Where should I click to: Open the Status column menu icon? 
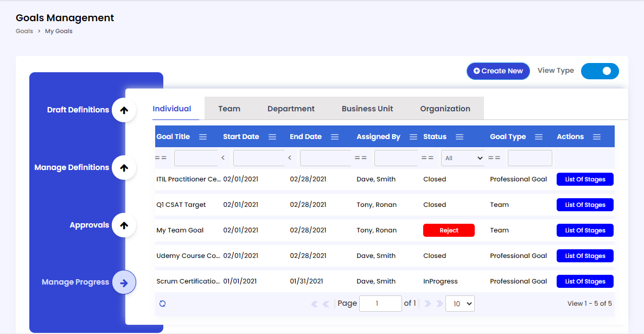460,137
